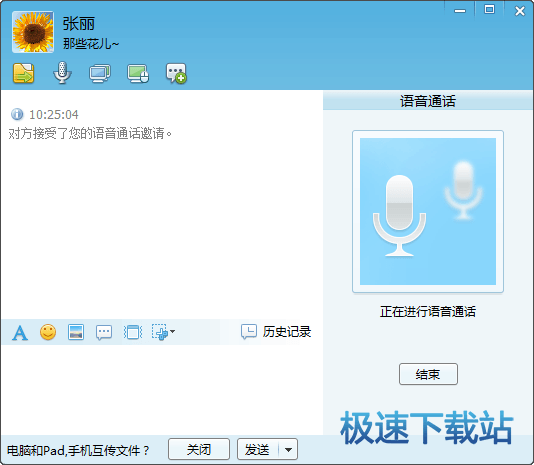The height and width of the screenshot is (465, 534).
Task: Expand the send options dropdown arrow
Action: pos(288,450)
